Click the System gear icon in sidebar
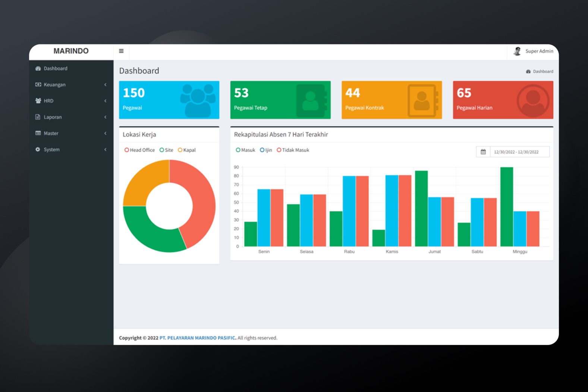 (38, 150)
